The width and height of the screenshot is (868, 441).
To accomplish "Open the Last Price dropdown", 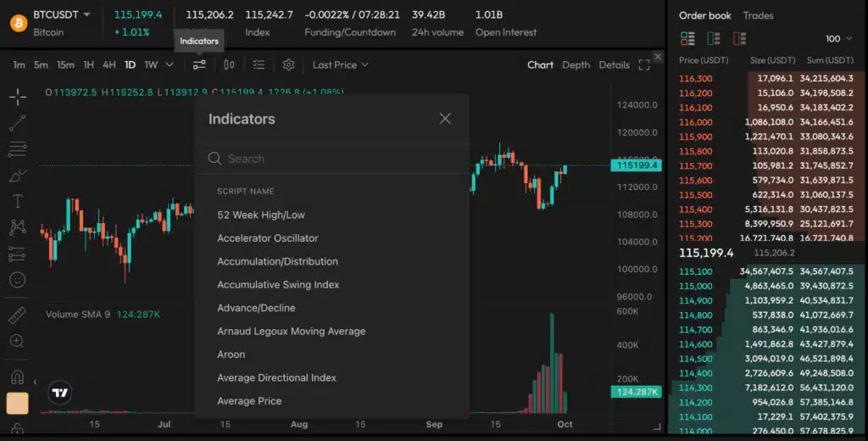I will (x=341, y=64).
